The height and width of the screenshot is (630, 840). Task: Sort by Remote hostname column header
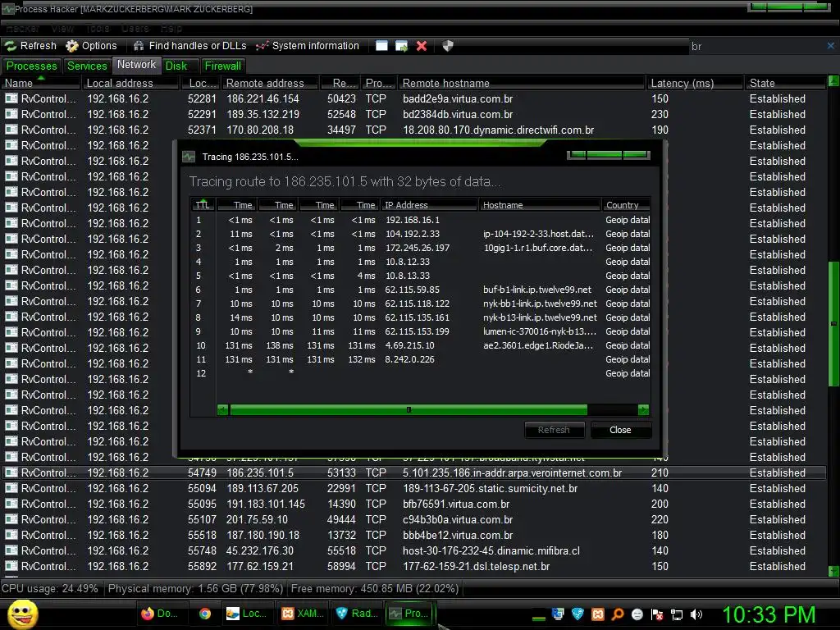521,83
